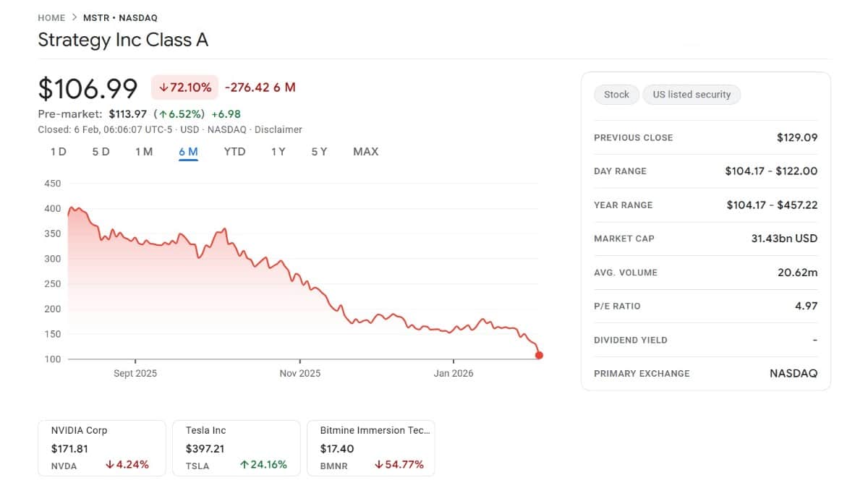Click the red down-arrow next to BMNR
868x488 pixels.
[378, 464]
